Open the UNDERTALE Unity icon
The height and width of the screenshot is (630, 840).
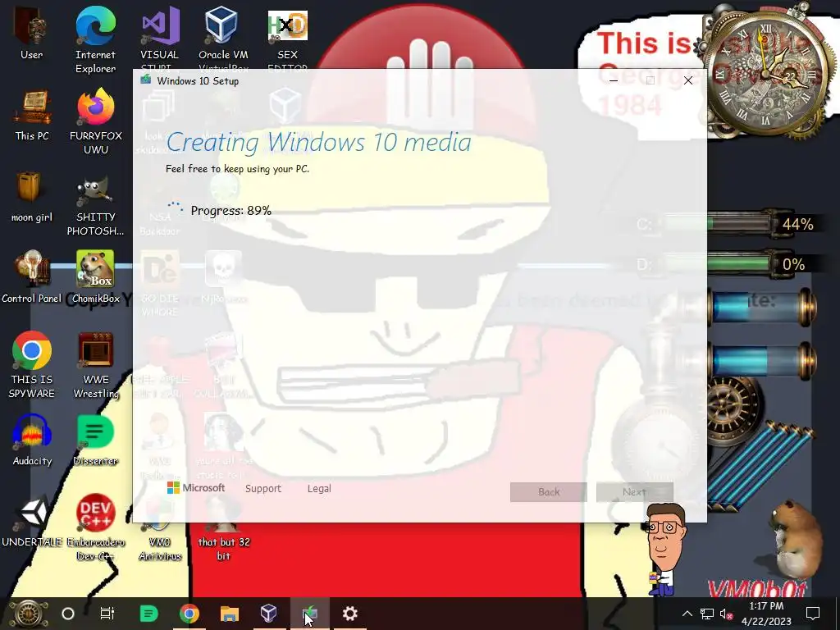[32, 521]
